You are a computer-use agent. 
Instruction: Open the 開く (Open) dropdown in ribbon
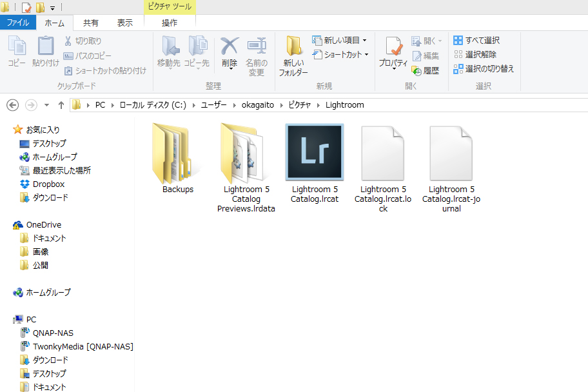click(440, 41)
